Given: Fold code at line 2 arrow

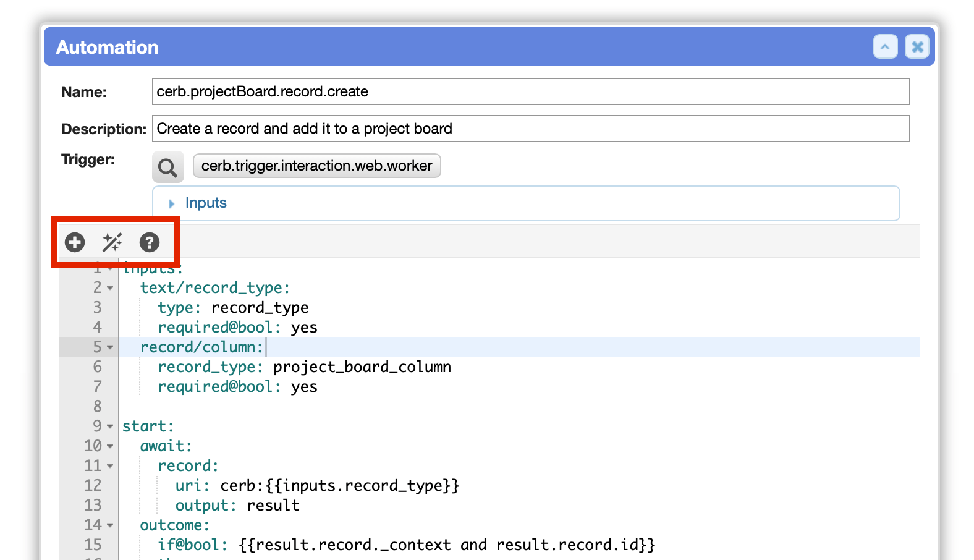Looking at the screenshot, I should coord(110,288).
